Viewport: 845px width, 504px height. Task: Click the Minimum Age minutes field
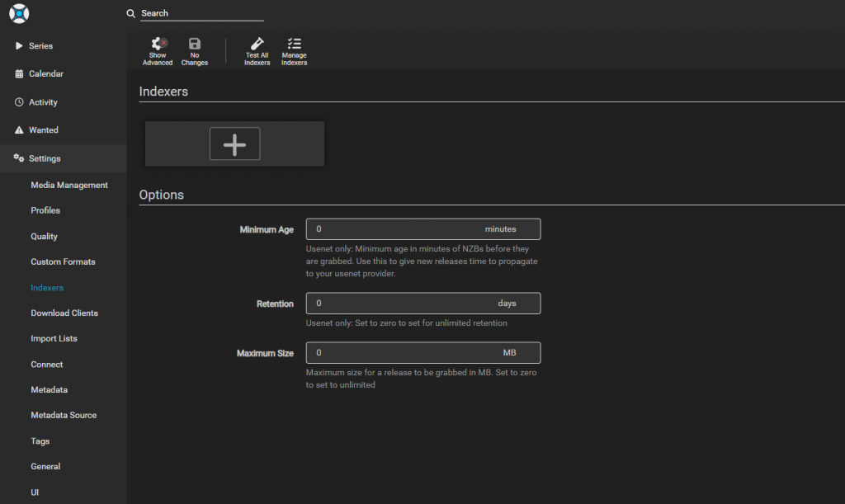(423, 228)
